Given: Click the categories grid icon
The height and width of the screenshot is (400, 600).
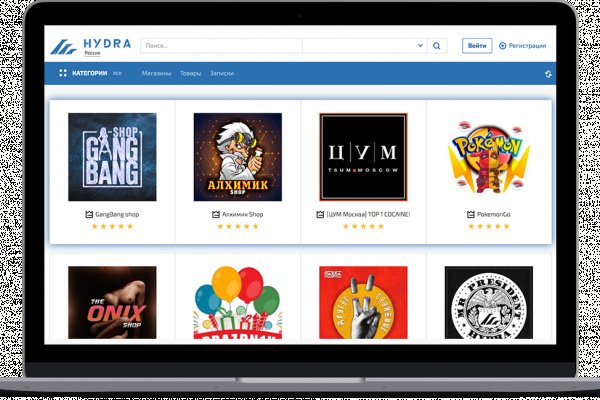Looking at the screenshot, I should click(63, 73).
